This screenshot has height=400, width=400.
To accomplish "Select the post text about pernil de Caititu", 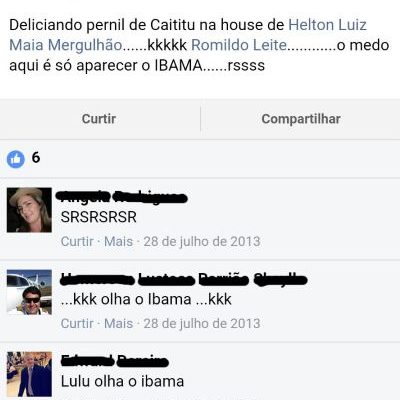I will coord(199,45).
